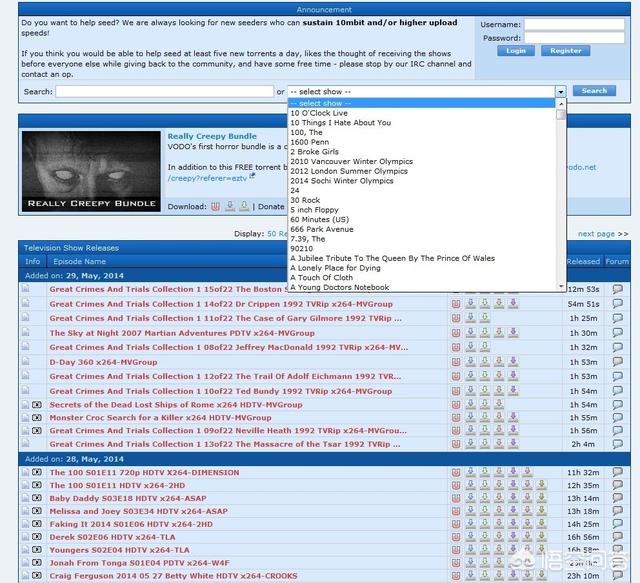Collapse the select show dropdown arrow
This screenshot has width=640, height=583.
pyautogui.click(x=561, y=91)
